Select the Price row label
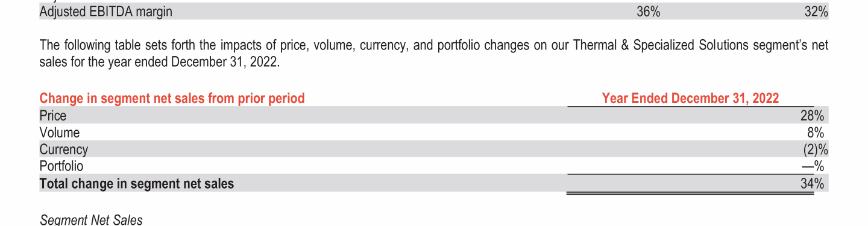Viewport: 868px width, 226px height. tap(53, 115)
